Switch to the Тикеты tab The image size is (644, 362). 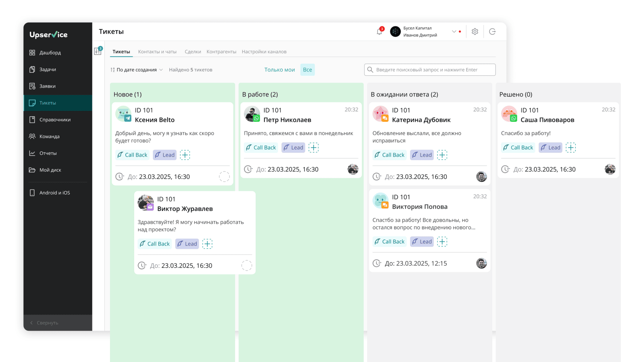coord(121,52)
